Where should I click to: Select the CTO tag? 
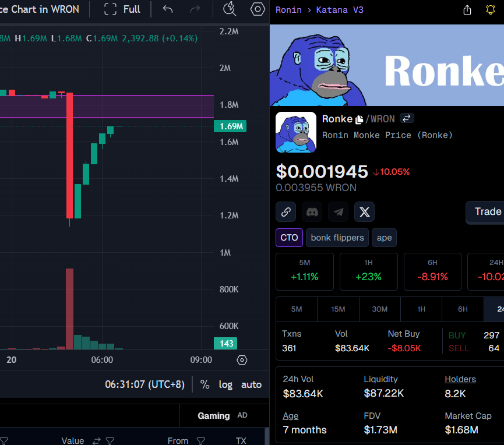tap(289, 238)
